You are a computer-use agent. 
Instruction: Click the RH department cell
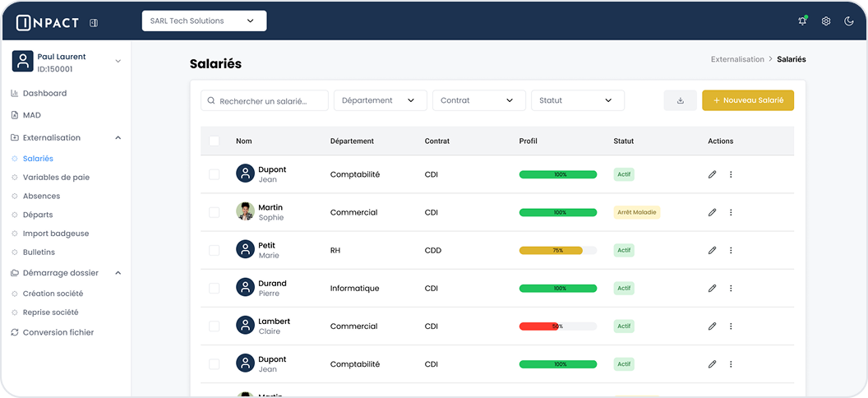tap(335, 250)
